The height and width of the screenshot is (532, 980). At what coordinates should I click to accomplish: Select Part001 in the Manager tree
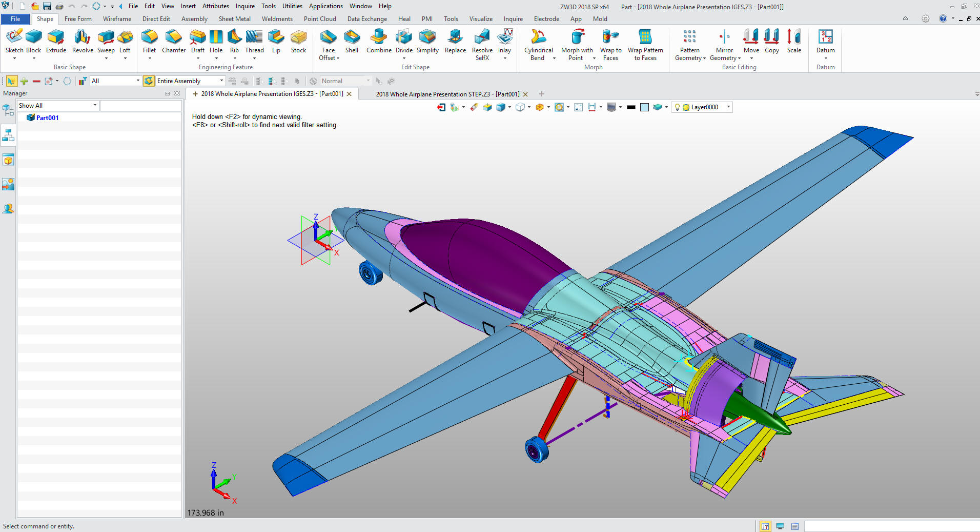pos(47,118)
